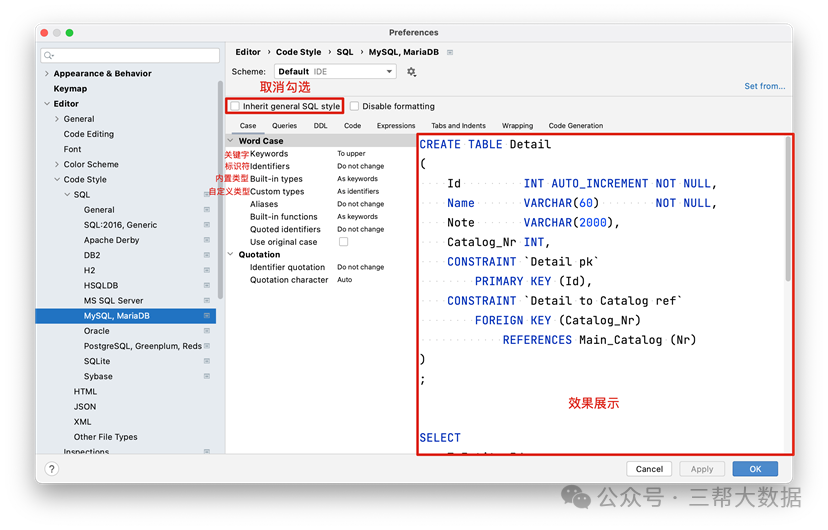Click the icon next to Apache Derby
The height and width of the screenshot is (530, 828).
coord(207,240)
